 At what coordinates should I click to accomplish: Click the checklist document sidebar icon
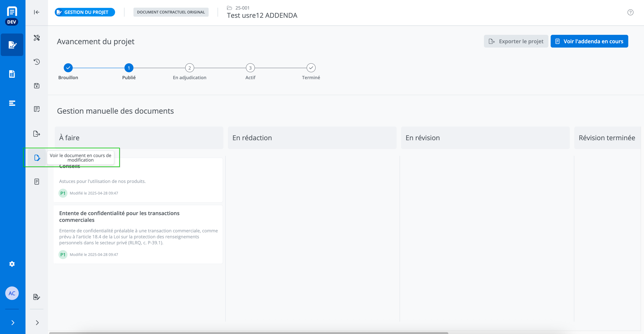click(x=37, y=109)
